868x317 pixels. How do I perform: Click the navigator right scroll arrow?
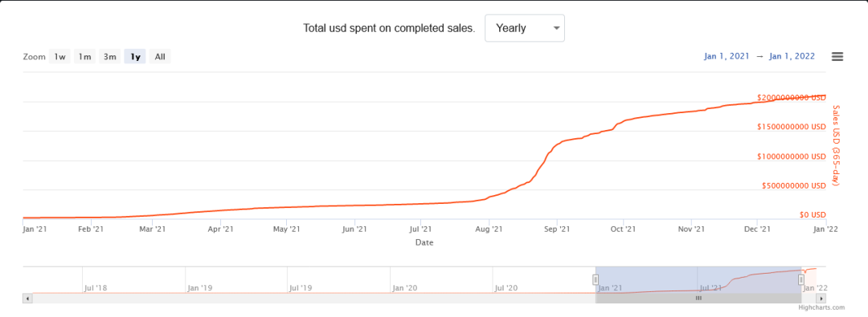tap(821, 299)
